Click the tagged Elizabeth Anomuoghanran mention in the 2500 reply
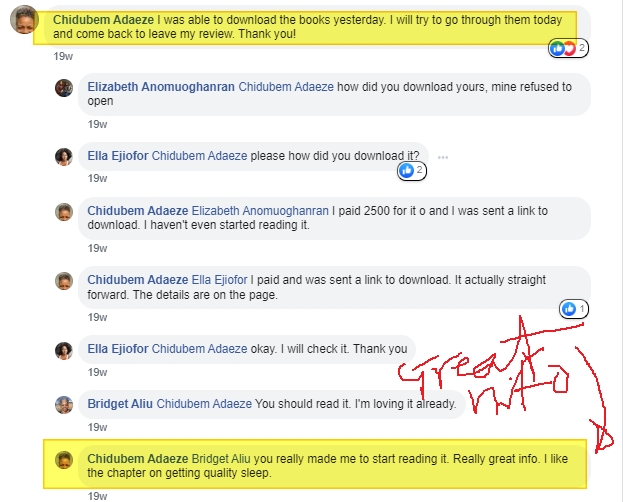This screenshot has height=502, width=623. (x=260, y=211)
